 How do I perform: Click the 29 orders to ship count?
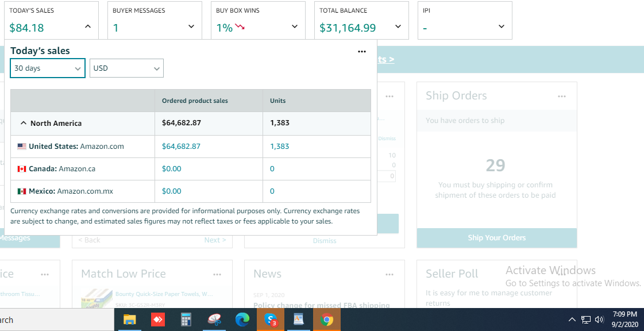[496, 165]
